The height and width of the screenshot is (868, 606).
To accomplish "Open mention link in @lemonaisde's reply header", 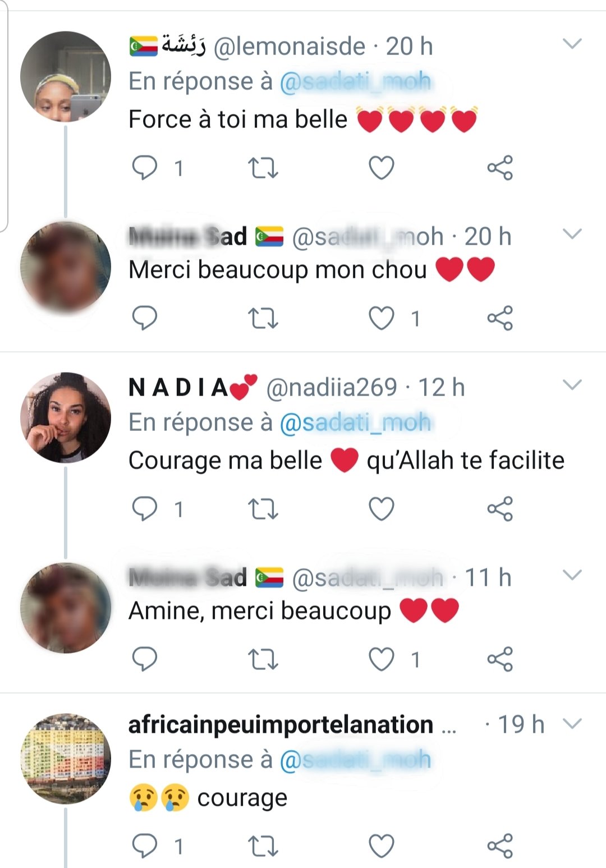I will pos(355,82).
